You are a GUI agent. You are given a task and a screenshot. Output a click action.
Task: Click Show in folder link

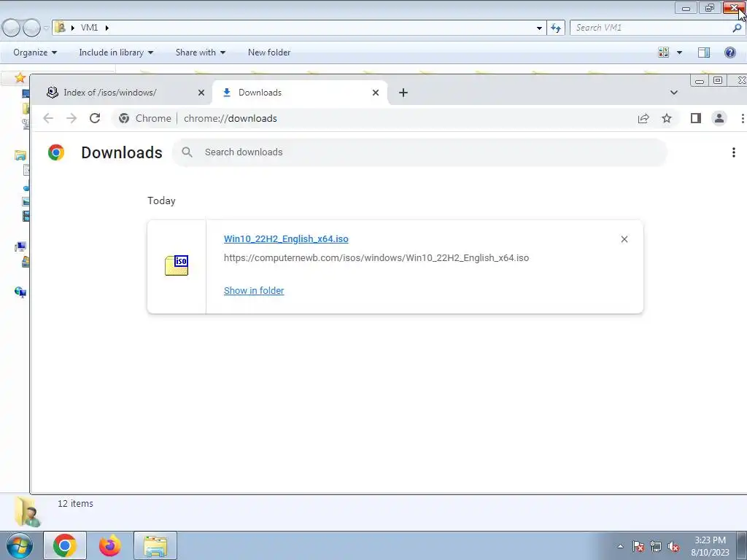point(254,290)
